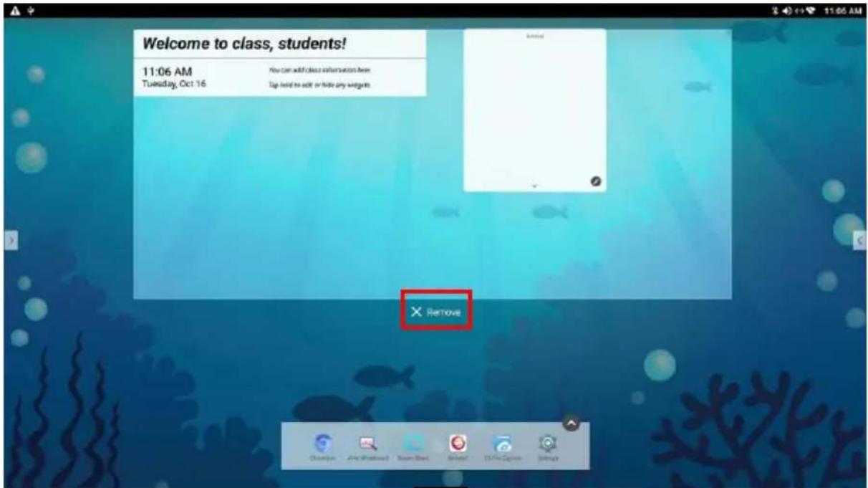Image resolution: width=868 pixels, height=488 pixels.
Task: Click the 11:06 AM clock in the welcome widget
Action: (x=168, y=72)
